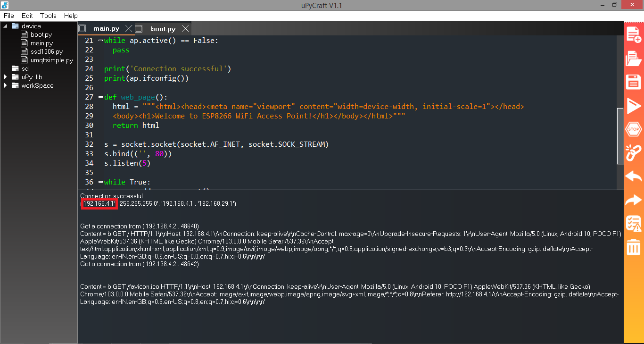This screenshot has height=344, width=644.
Task: Expand the workSpace folder
Action: point(6,85)
